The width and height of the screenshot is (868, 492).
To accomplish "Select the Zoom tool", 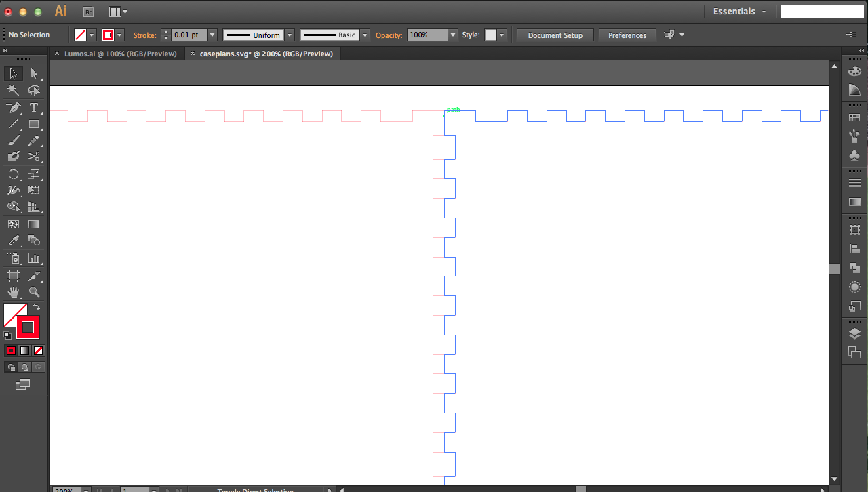I will [x=34, y=292].
